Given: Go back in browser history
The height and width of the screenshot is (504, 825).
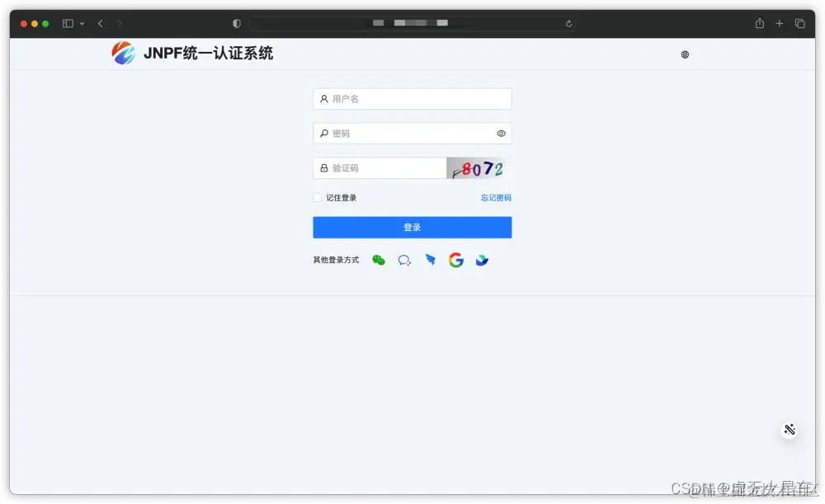Looking at the screenshot, I should 100,24.
